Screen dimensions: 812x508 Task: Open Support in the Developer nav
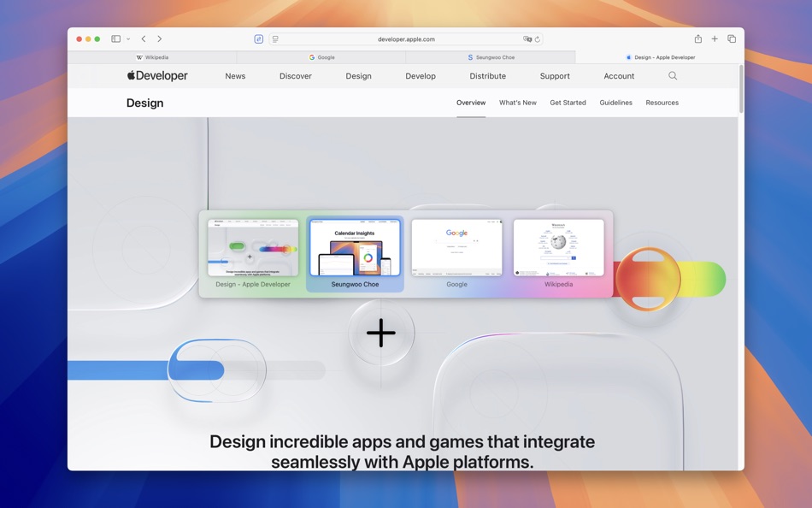pos(555,76)
